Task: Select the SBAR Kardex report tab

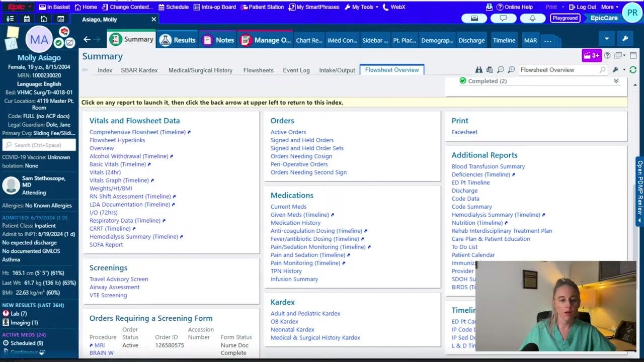Action: (139, 70)
